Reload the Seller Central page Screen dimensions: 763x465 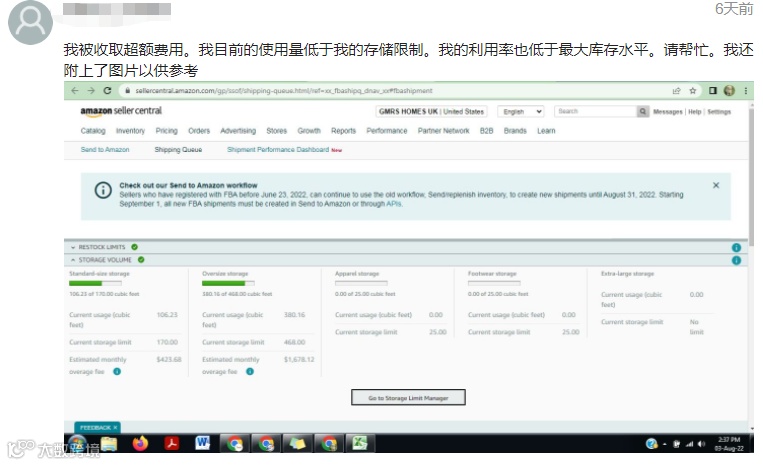[108, 90]
